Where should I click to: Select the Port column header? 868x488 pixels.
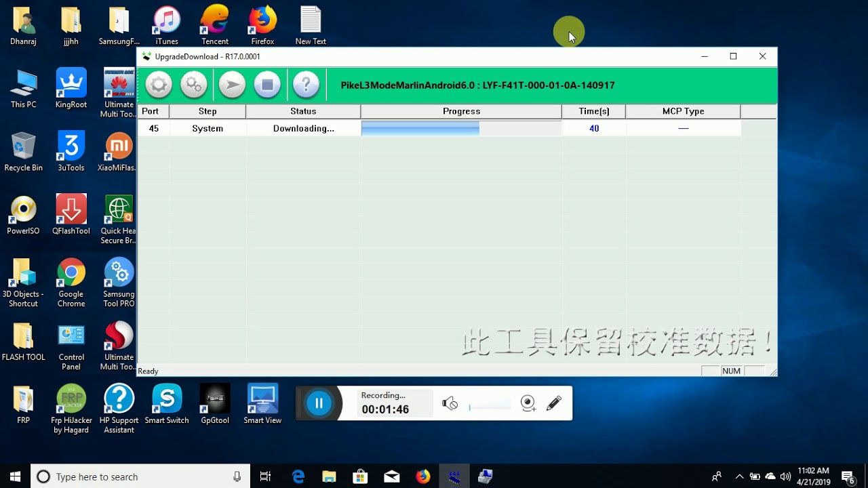(153, 111)
